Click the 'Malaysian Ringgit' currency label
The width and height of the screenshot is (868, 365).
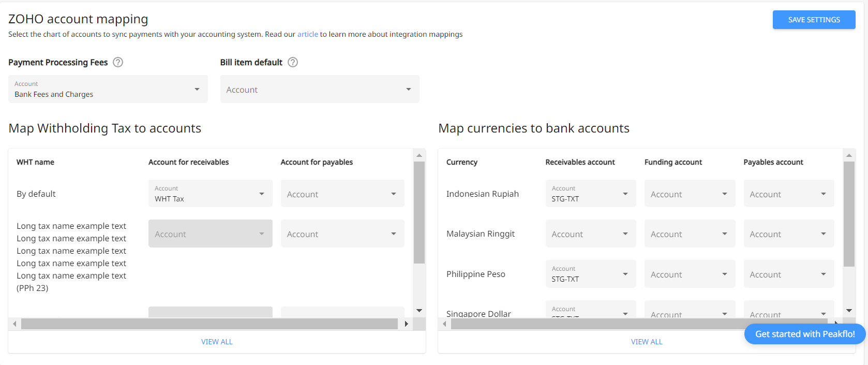(481, 233)
